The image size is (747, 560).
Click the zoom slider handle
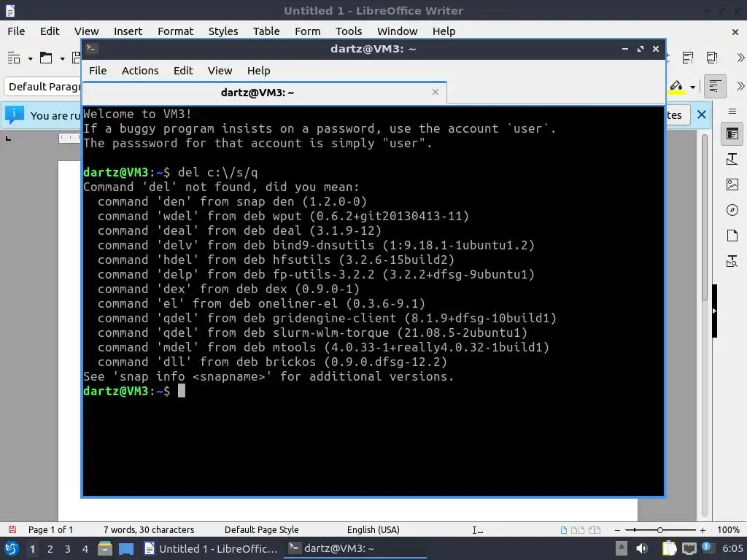(x=659, y=530)
